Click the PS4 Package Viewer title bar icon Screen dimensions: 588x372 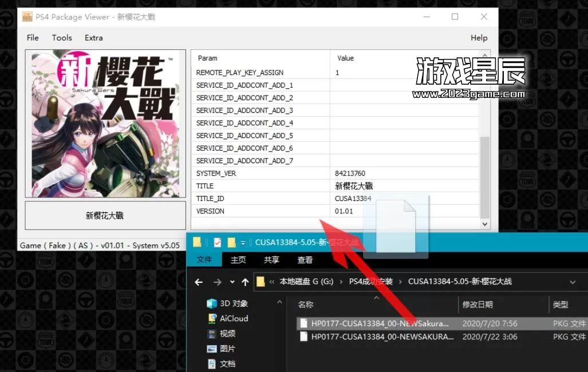point(27,17)
